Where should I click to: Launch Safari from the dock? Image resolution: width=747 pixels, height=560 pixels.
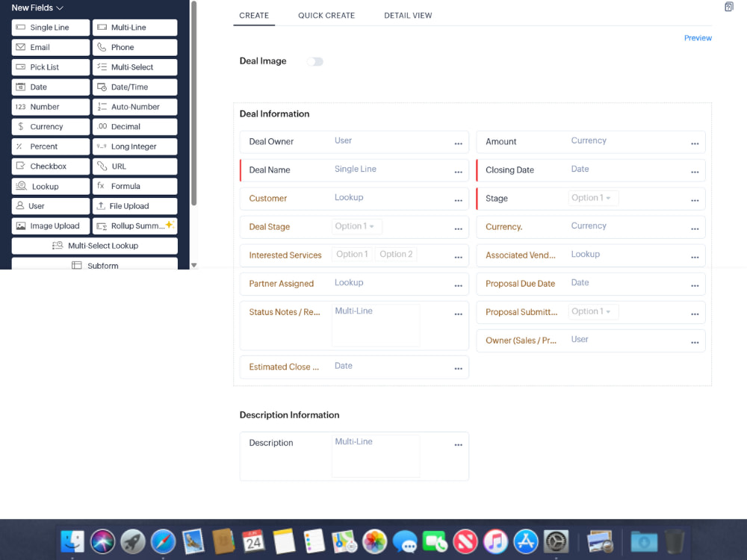point(163,541)
